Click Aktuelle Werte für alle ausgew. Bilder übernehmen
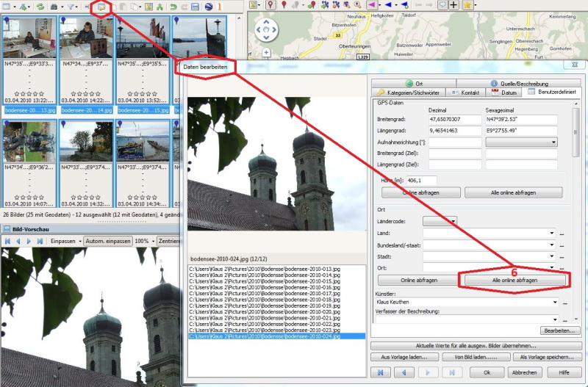Viewport: 588px width, 387px height. coord(476,345)
